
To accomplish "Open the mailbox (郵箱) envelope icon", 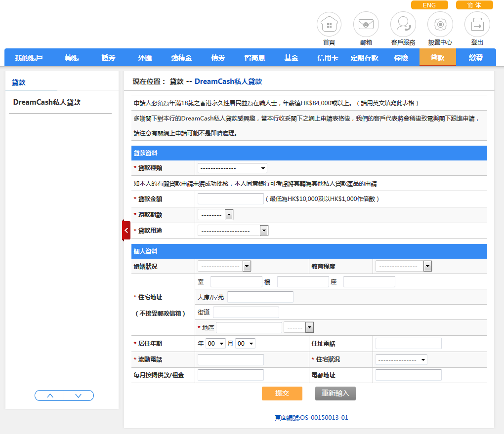I will click(x=366, y=24).
